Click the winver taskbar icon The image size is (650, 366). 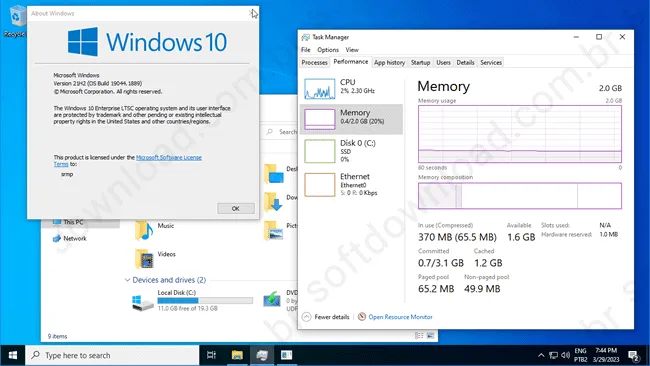click(286, 355)
